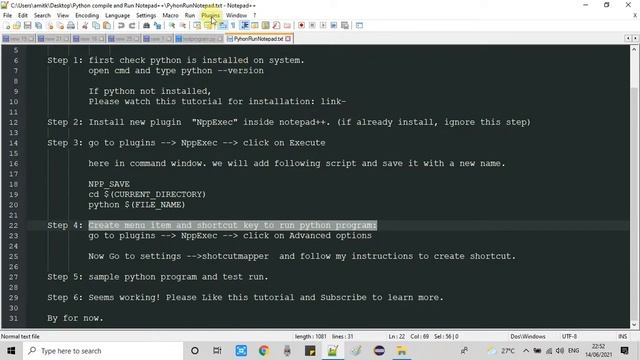Click the New file toolbar icon
Screen dimensions: 640x360
[x=7, y=25]
